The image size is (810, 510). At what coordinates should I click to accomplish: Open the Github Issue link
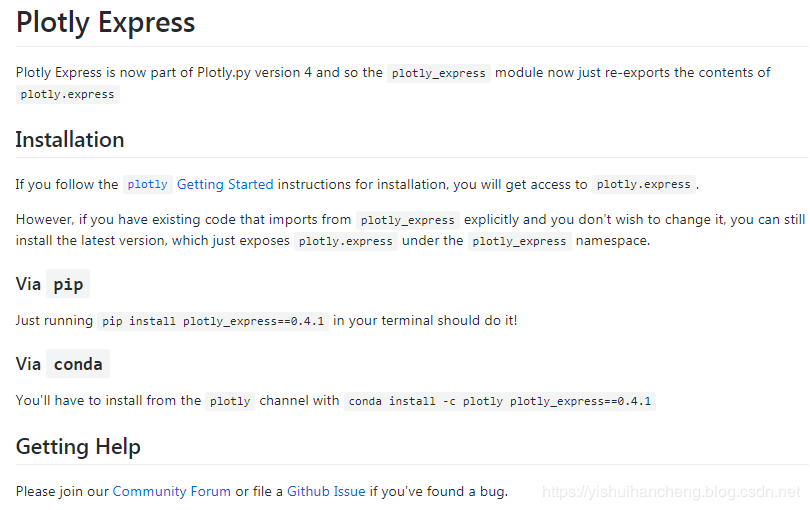pos(326,491)
